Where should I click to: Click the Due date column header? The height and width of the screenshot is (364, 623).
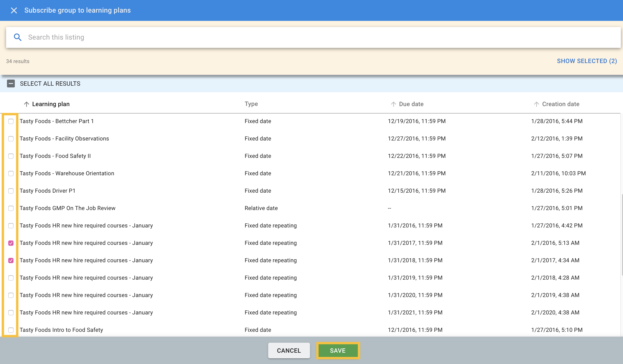pyautogui.click(x=411, y=104)
